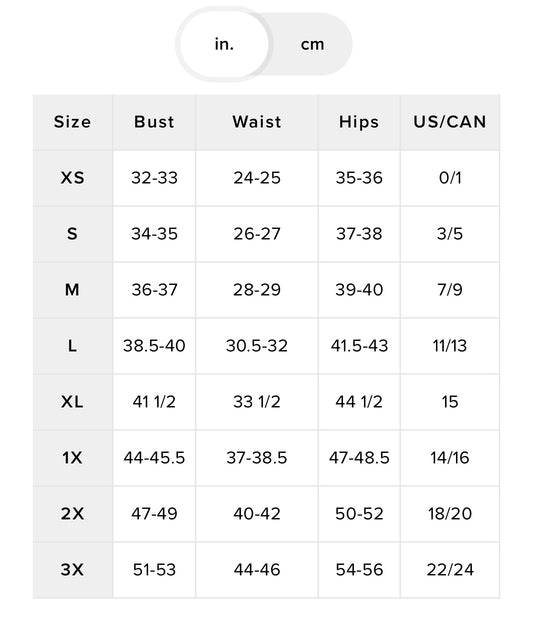
Task: Click the Size column header
Action: (x=72, y=122)
